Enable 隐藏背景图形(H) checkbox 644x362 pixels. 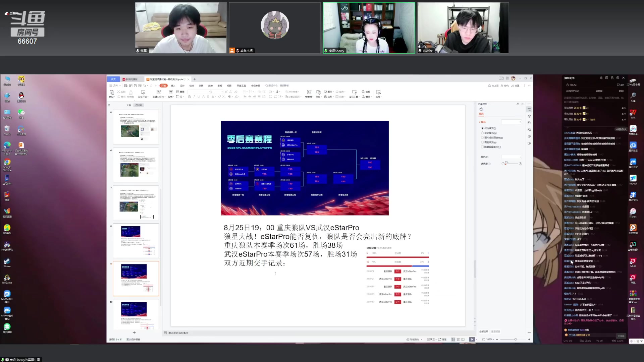coord(483,147)
